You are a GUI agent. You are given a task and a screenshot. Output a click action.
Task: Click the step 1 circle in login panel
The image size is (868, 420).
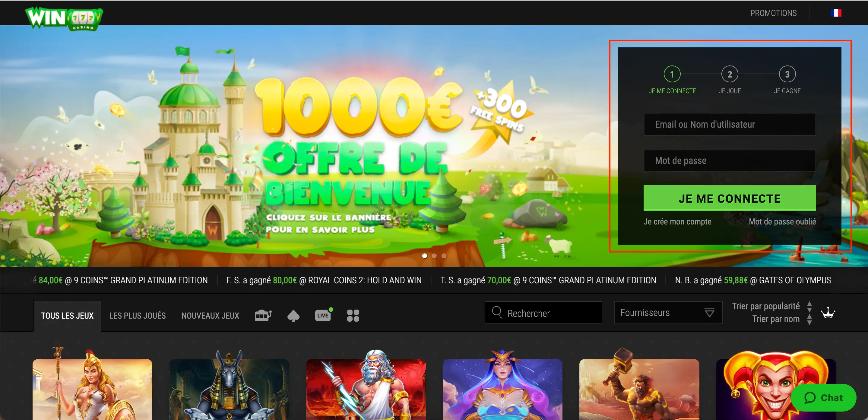click(x=672, y=74)
